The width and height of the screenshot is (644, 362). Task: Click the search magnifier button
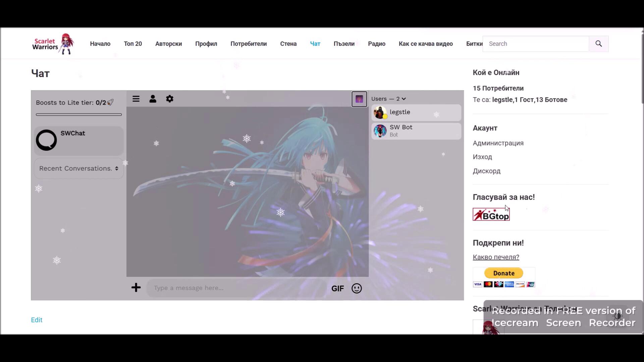click(598, 44)
